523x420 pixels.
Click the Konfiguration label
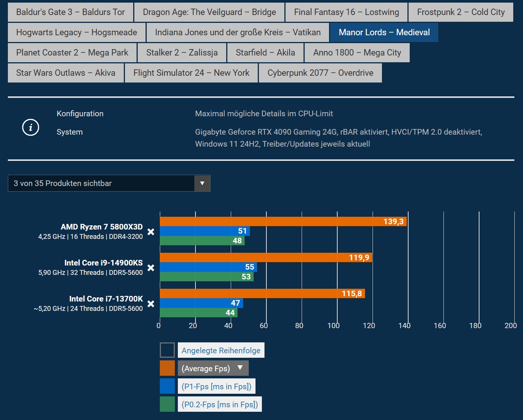click(80, 114)
